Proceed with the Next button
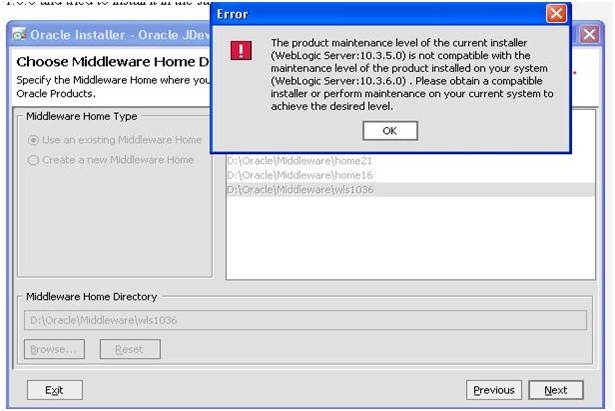The height and width of the screenshot is (411, 615). (x=556, y=390)
